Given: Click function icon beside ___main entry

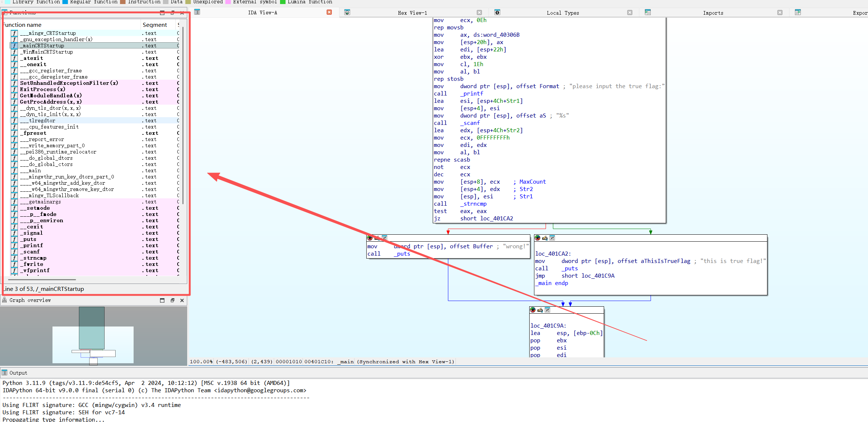Looking at the screenshot, I should click(14, 171).
